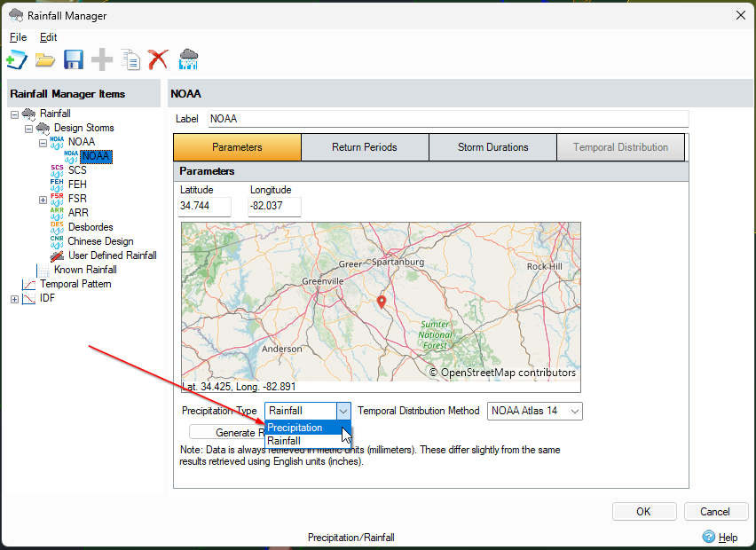Select the ARR design storm icon
The width and height of the screenshot is (756, 550).
57,212
